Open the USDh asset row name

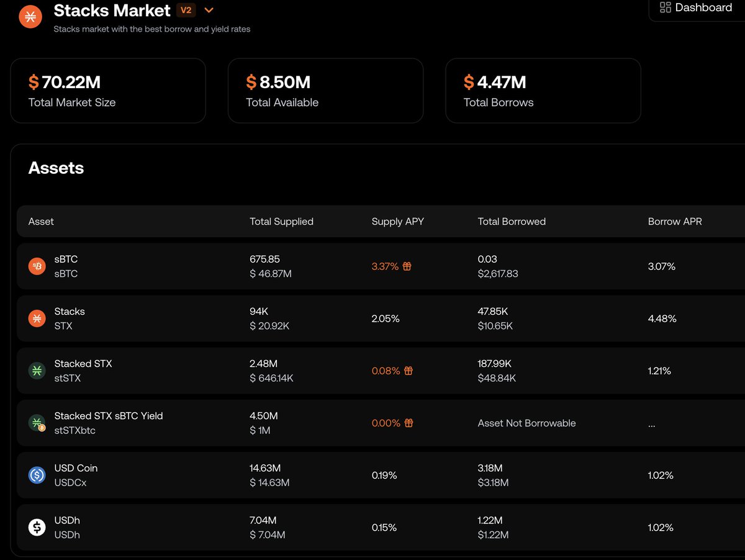click(67, 520)
